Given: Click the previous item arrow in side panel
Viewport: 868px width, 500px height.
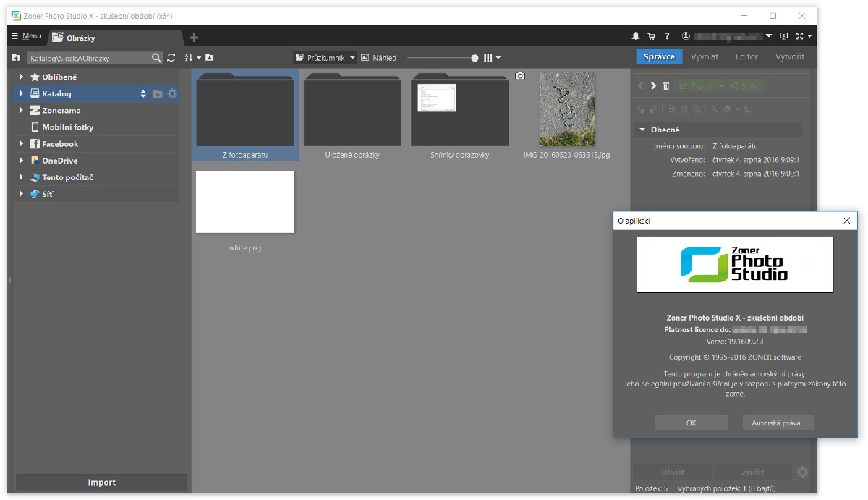Looking at the screenshot, I should pos(640,85).
